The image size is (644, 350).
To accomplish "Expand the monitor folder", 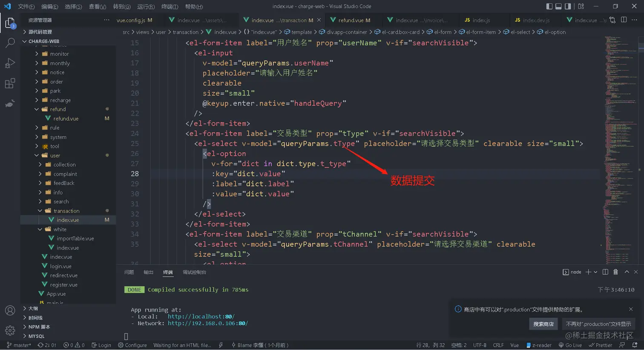I will 68,54.
